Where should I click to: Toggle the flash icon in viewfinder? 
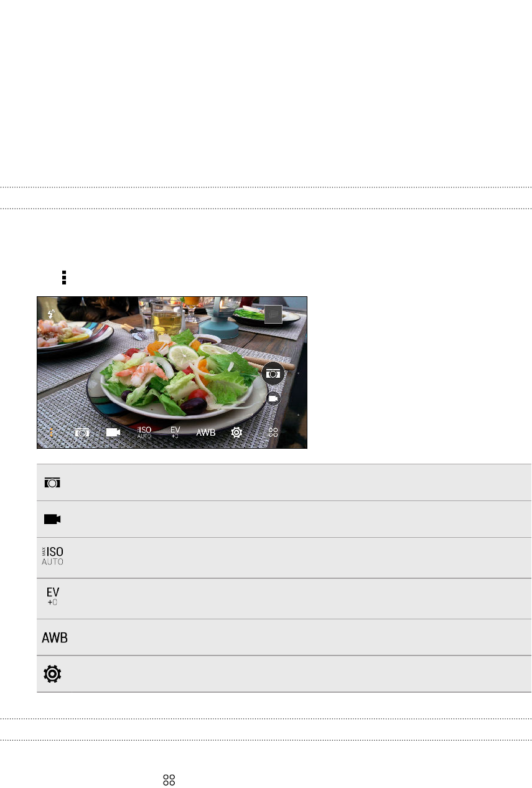pos(52,315)
